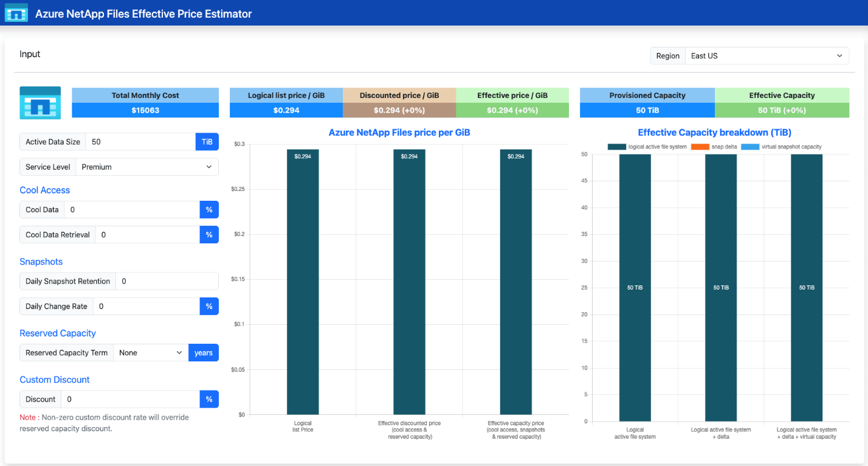Image resolution: width=868 pixels, height=466 pixels.
Task: Click the percent badge beside Discount field
Action: 209,399
